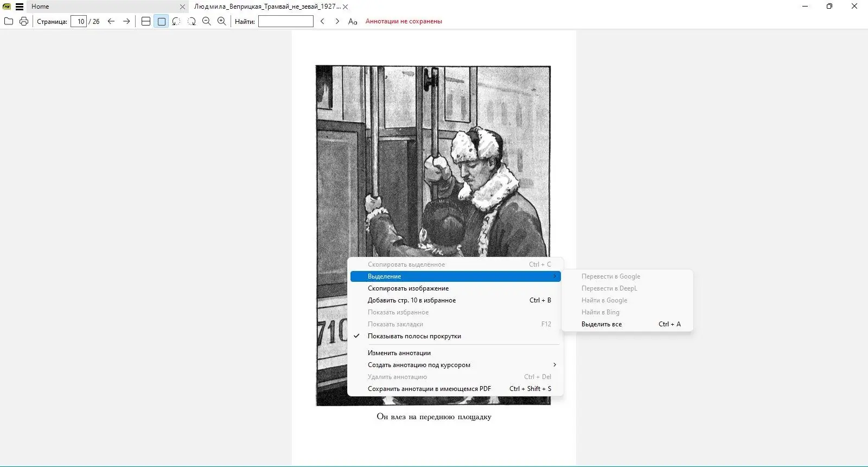Select 'Сохранить аннотации в имеющемся PDF'

click(x=456, y=389)
